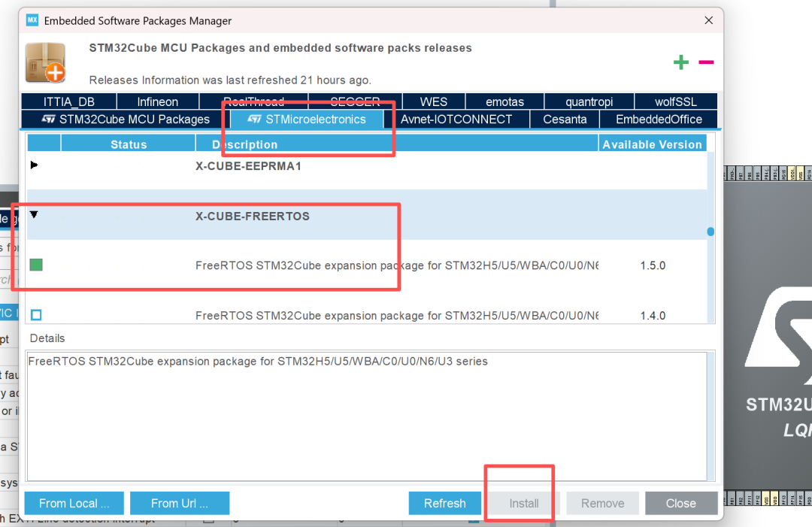Open the EmbeddedOffice tab

point(659,119)
